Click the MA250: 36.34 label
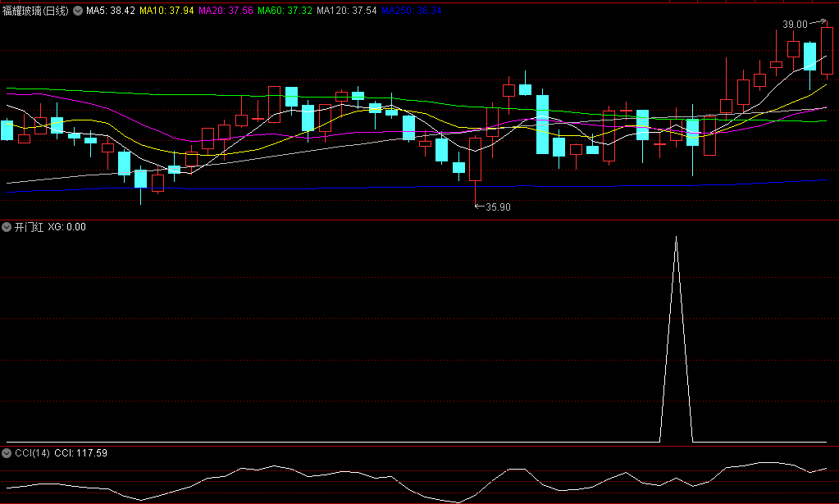 pos(412,11)
